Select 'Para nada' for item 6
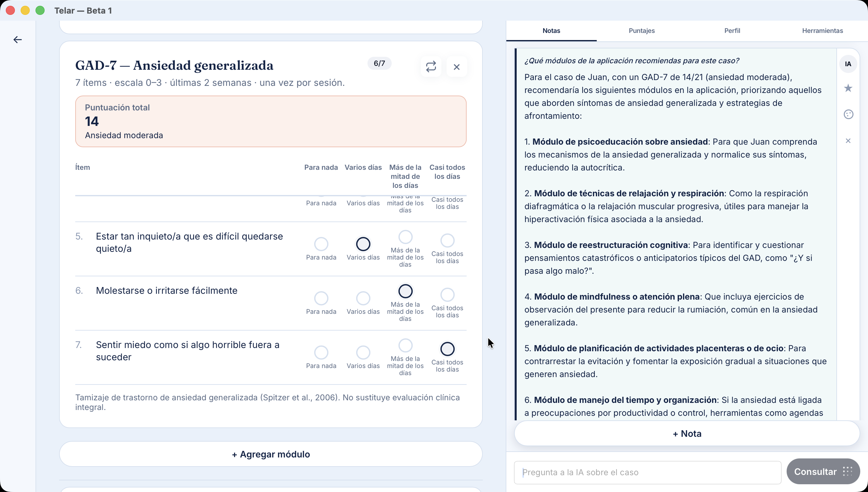Viewport: 868px width, 492px height. 321,298
